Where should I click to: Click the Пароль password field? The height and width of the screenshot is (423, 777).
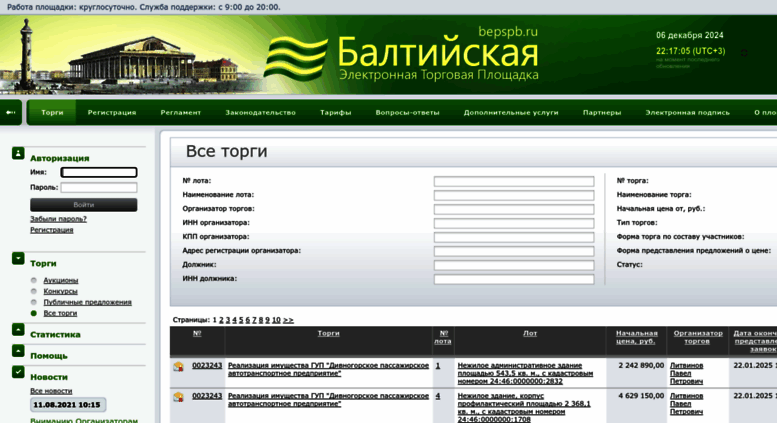(x=99, y=188)
